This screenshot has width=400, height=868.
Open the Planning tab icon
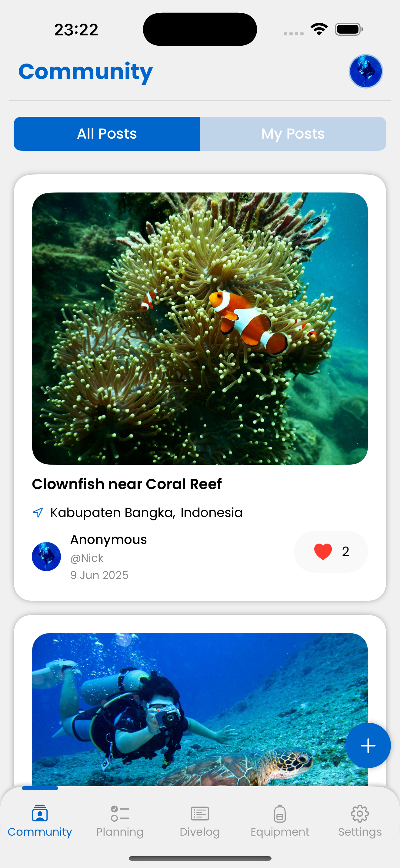click(x=120, y=814)
